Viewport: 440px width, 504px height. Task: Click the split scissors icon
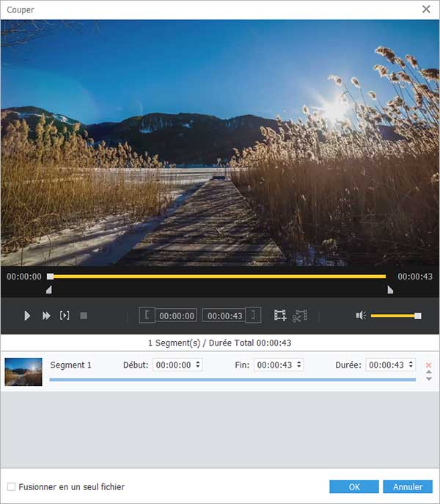tap(299, 315)
